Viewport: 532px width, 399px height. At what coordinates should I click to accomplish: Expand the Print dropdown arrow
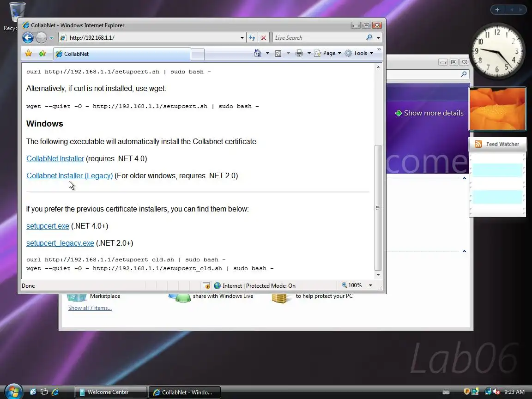[309, 53]
